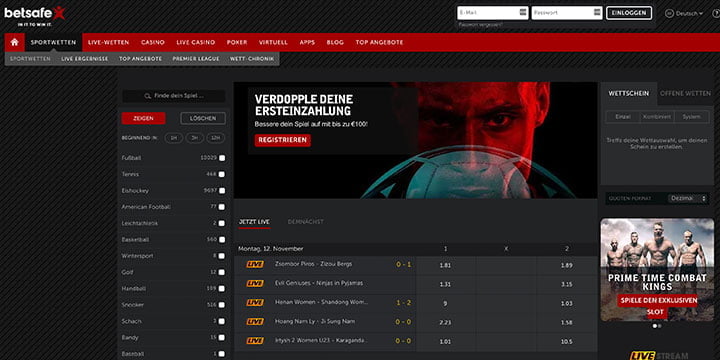Select Live Ergebnisse submenu item
The image size is (720, 360).
(x=84, y=59)
